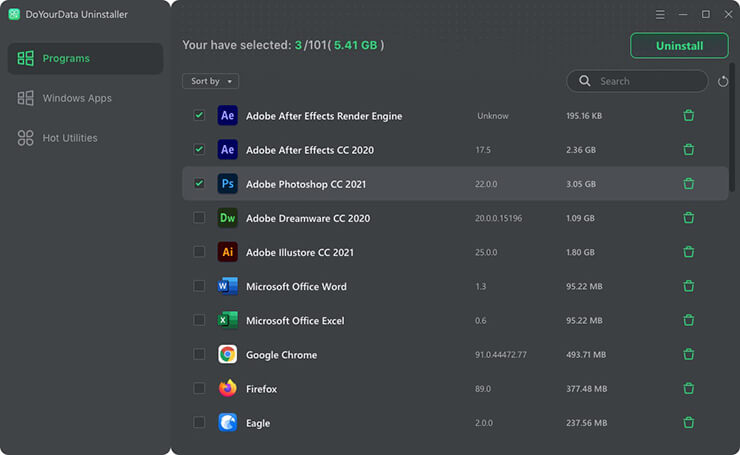The image size is (740, 455).
Task: Click the trash icon for Microsoft Office Word
Action: [688, 287]
